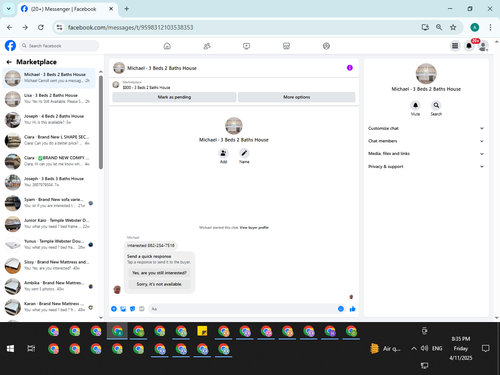This screenshot has height=375, width=500.
Task: Click the Facebook logo
Action: (x=10, y=45)
